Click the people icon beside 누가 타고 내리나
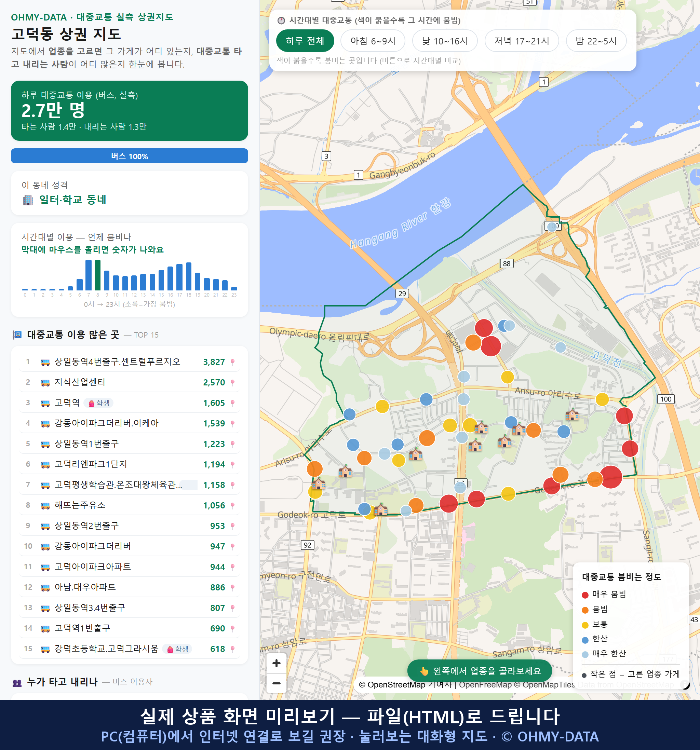This screenshot has height=750, width=700. point(17,682)
